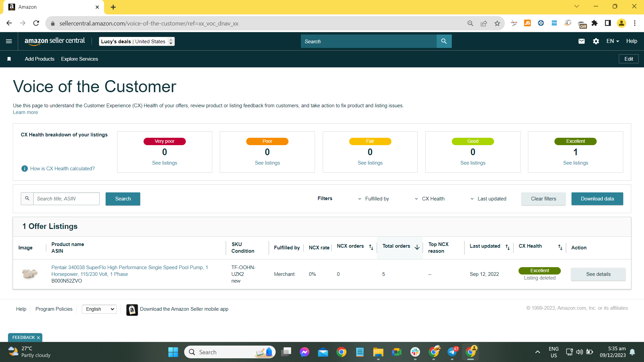Expand the CX Health filter
Screen dimensions: 644x362
click(x=430, y=199)
